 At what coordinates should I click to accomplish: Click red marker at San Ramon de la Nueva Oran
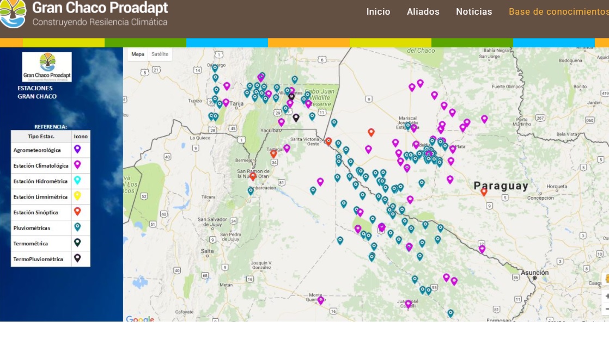(x=253, y=176)
